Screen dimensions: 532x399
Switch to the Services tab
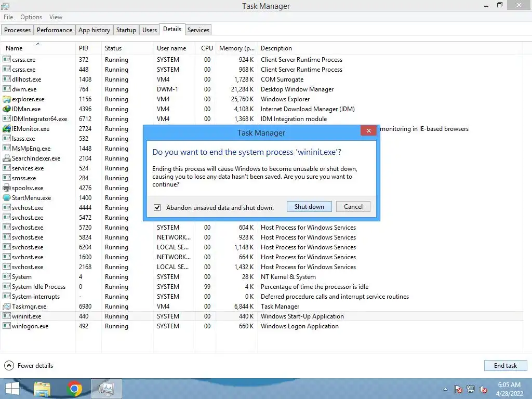[x=198, y=30]
